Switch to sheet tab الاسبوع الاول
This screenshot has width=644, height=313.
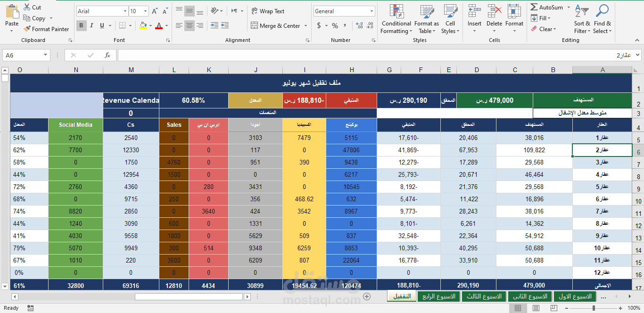click(575, 296)
